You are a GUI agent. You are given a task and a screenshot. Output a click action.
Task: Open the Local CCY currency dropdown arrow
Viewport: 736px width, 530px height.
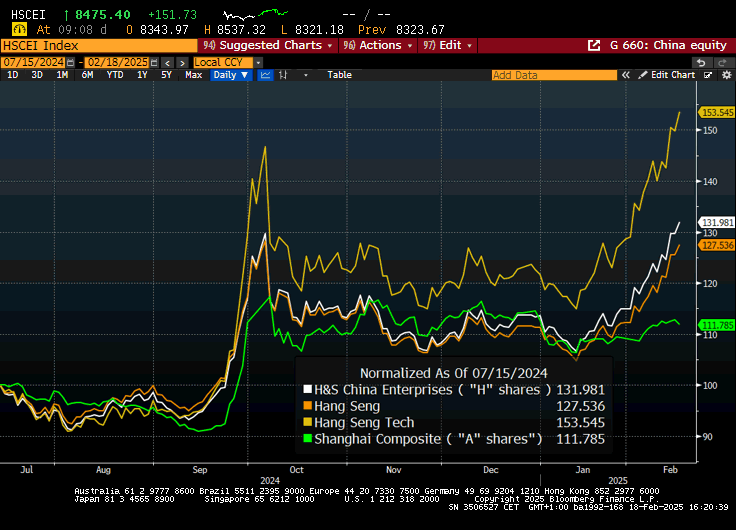point(258,62)
